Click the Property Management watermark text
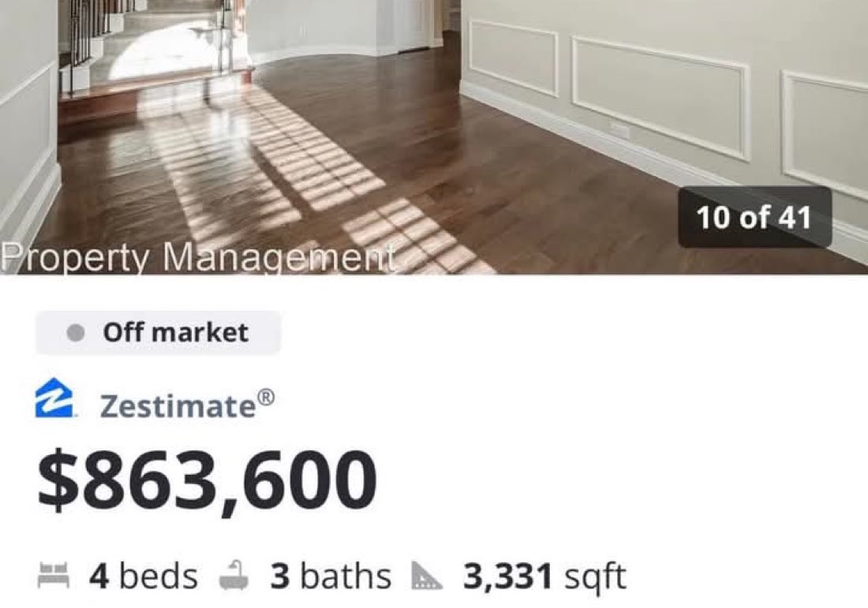 (198, 259)
